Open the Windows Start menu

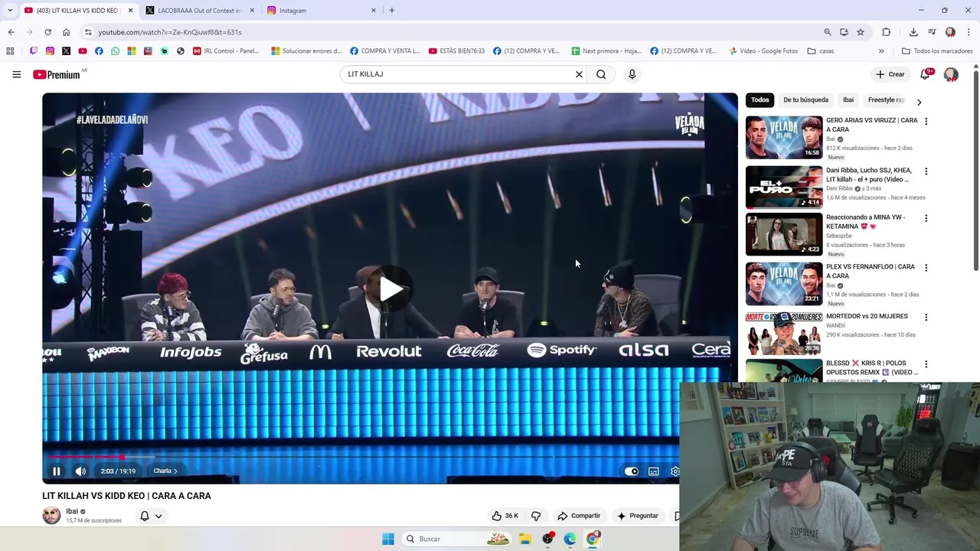pyautogui.click(x=388, y=539)
